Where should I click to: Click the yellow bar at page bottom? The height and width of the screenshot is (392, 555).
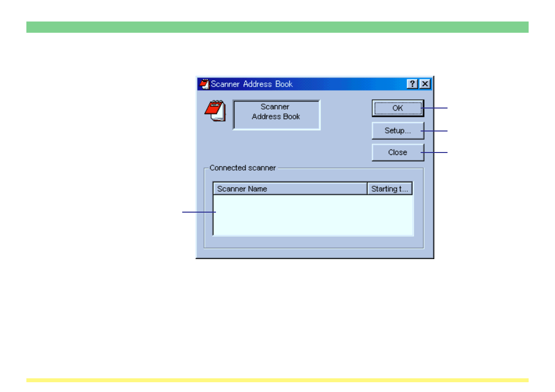click(277, 380)
